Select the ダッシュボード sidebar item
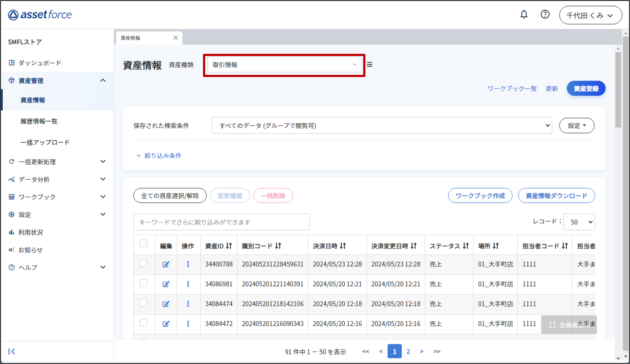 [39, 63]
